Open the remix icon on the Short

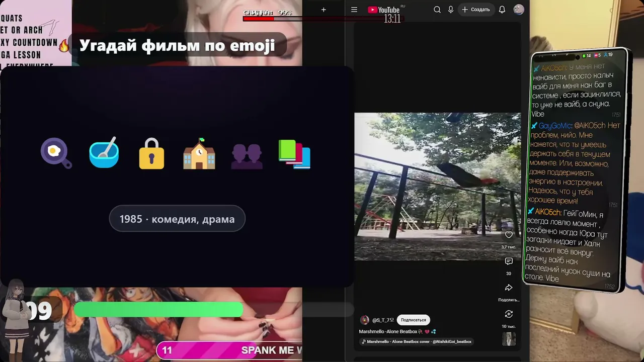click(x=509, y=314)
